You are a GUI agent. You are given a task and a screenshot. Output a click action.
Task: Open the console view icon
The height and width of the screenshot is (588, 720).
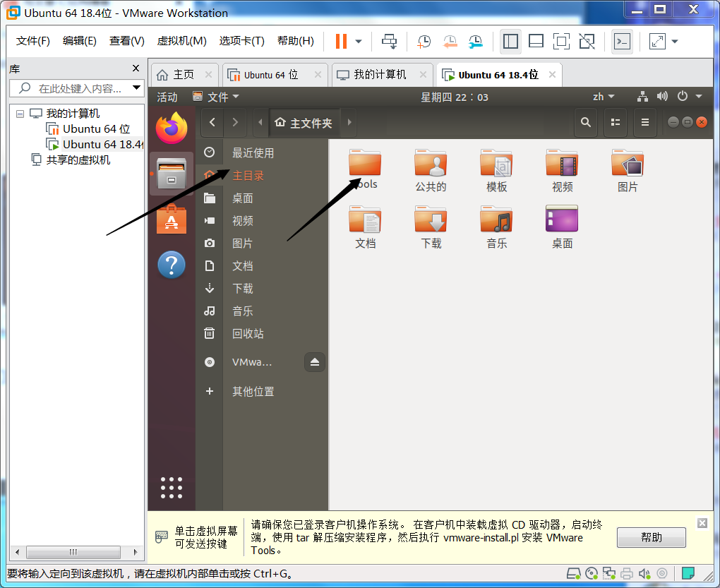click(x=622, y=42)
